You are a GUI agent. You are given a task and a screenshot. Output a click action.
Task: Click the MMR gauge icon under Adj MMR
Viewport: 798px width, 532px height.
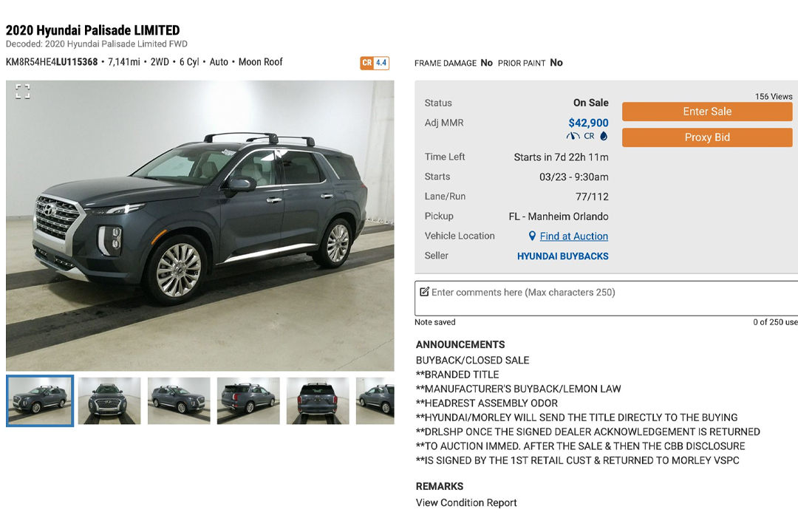[x=573, y=136]
